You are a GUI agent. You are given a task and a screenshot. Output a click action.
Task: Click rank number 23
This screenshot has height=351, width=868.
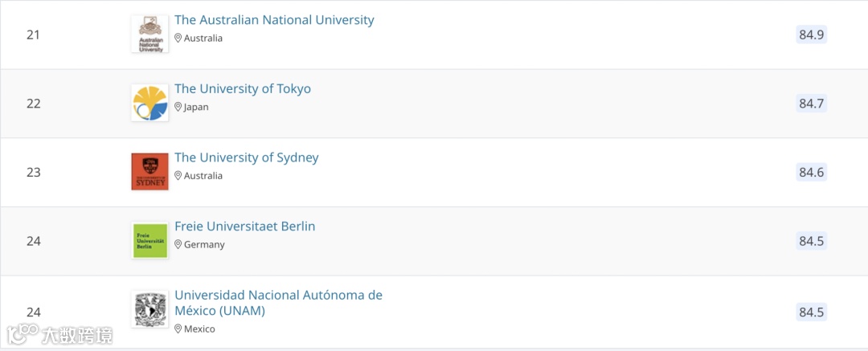(33, 172)
